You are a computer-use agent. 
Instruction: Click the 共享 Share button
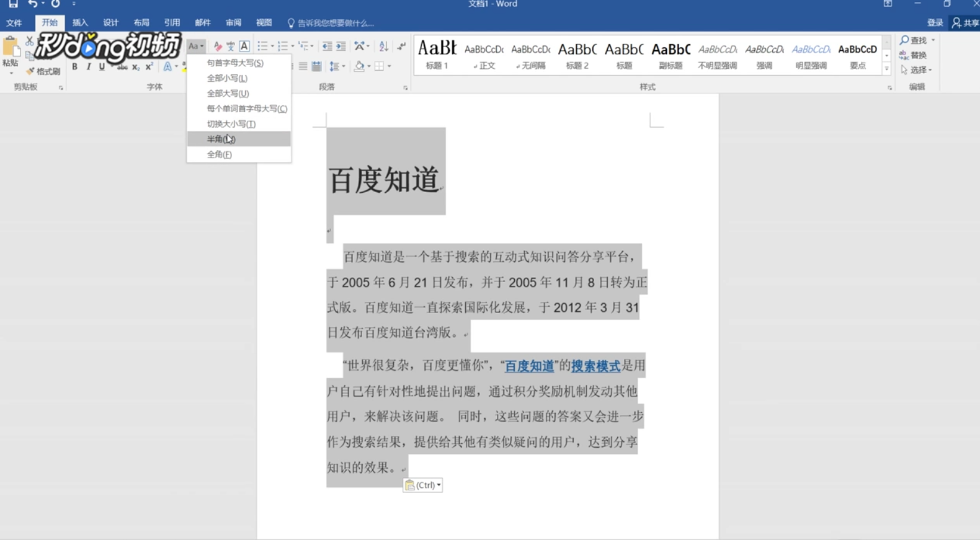tap(965, 23)
